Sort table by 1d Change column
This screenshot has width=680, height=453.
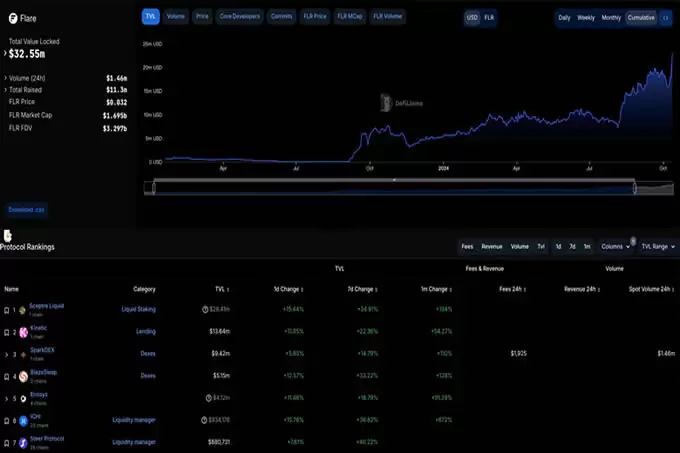[288, 289]
